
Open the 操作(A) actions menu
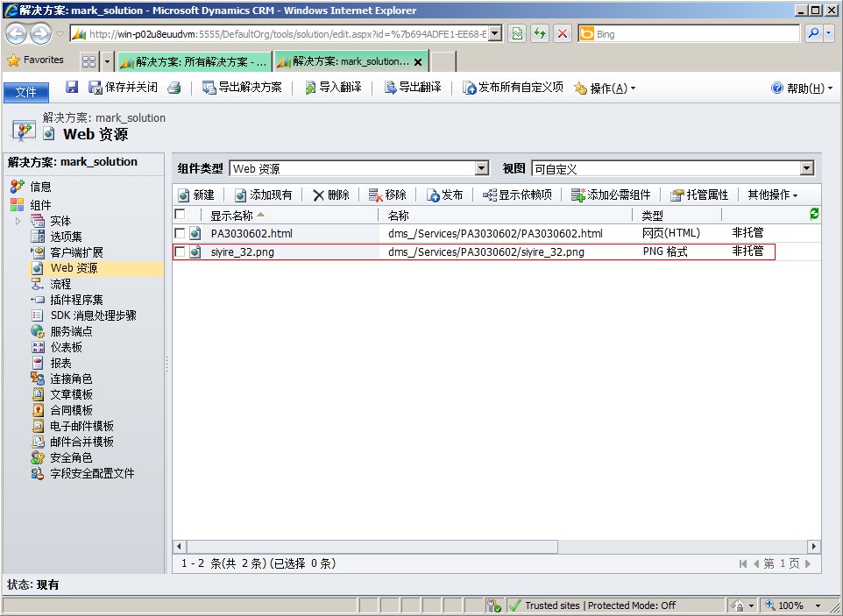pyautogui.click(x=605, y=88)
